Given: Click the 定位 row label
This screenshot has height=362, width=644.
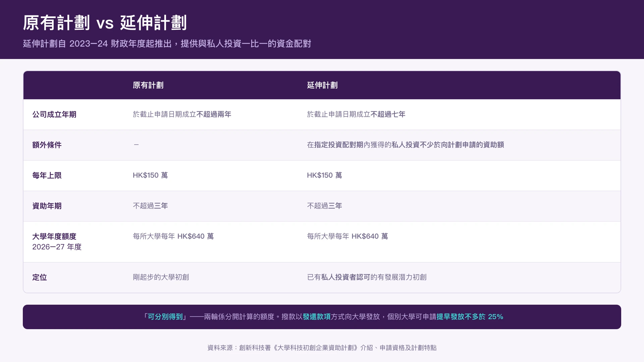Looking at the screenshot, I should pyautogui.click(x=40, y=277).
